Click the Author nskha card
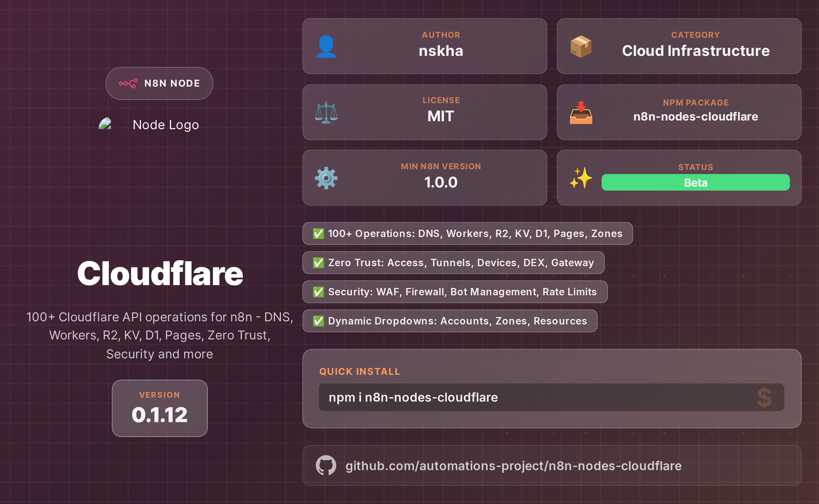 [425, 46]
